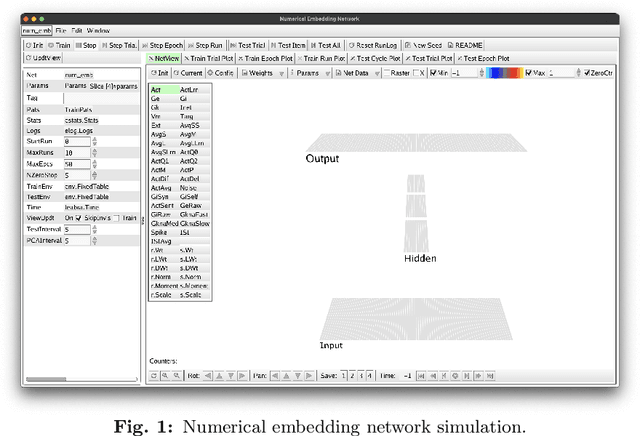
Task: Select saved view slot 3
Action: 361,376
